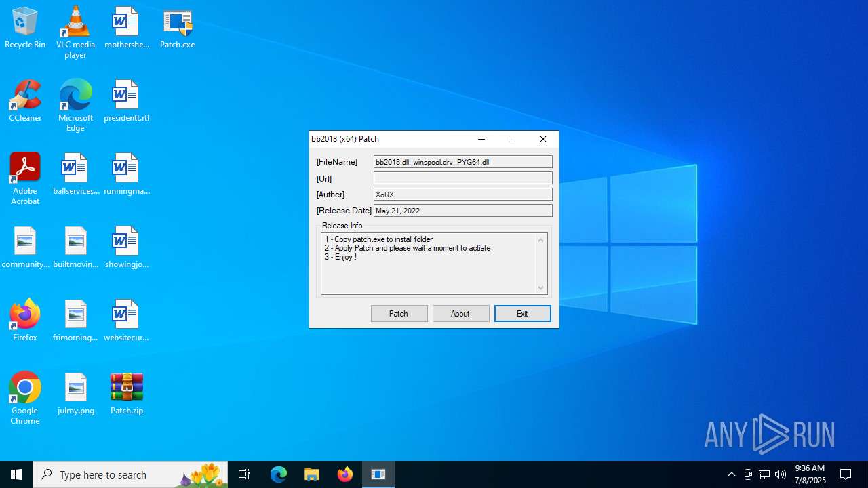Click the [Auther] label
Screen dimensions: 868x488
pos(331,195)
